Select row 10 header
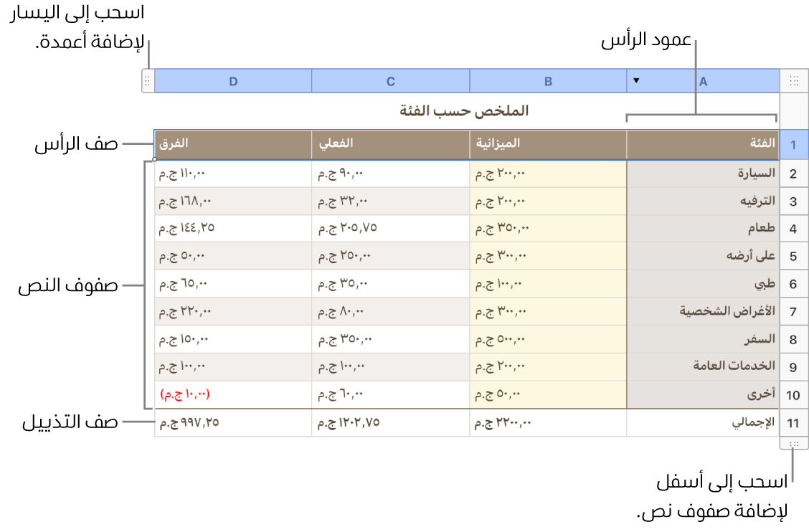 pyautogui.click(x=794, y=395)
